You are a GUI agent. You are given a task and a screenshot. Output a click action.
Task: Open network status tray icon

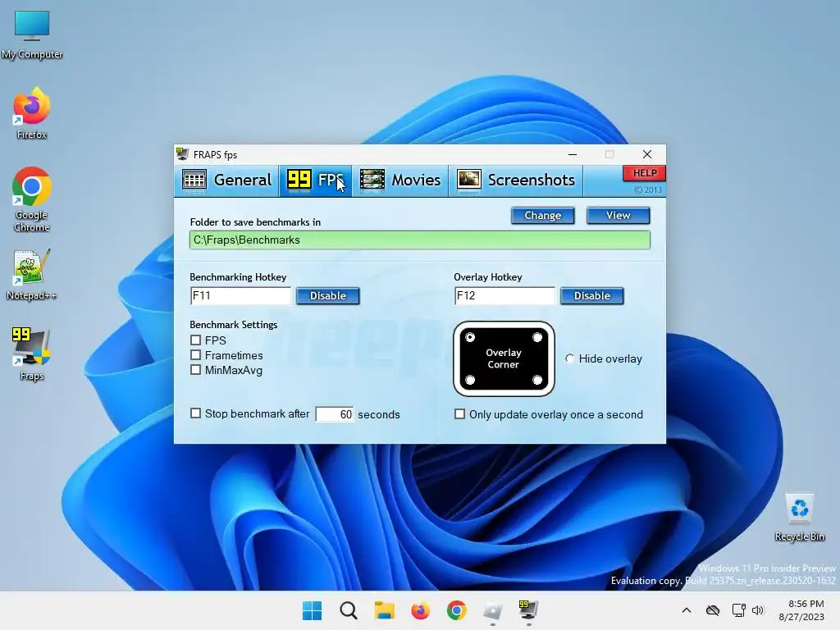[739, 610]
